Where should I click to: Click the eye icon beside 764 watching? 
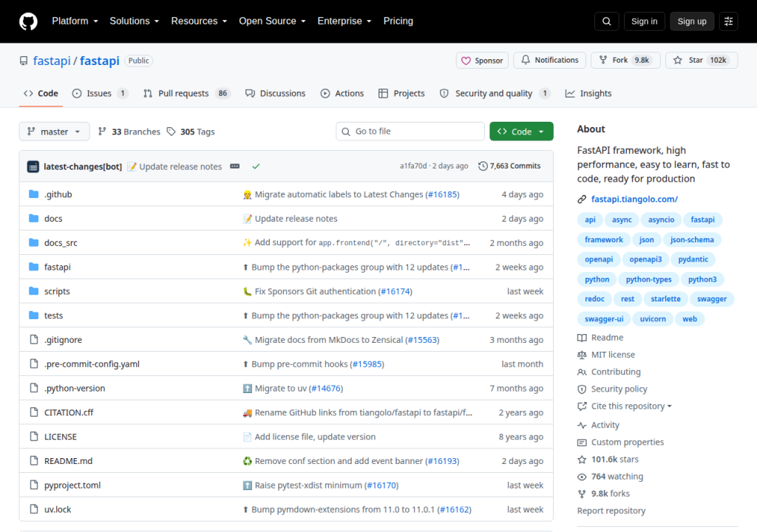pos(582,477)
